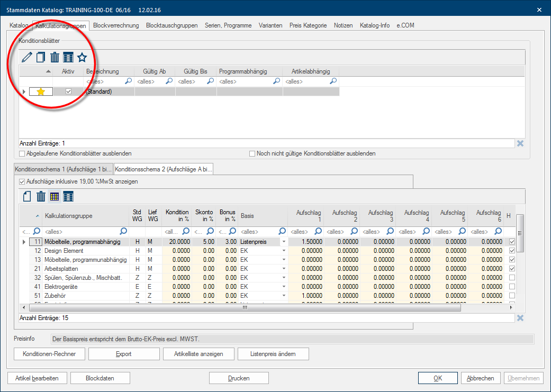This screenshot has width=551, height=392.
Task: Click the copy icon in Konditionsblätter toolbar
Action: coord(41,57)
